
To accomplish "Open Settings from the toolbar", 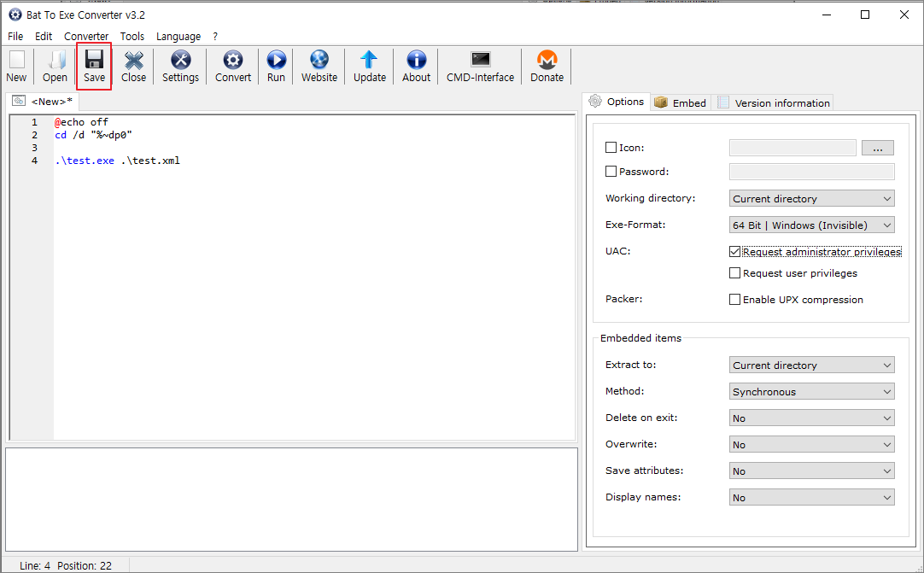I will (180, 60).
